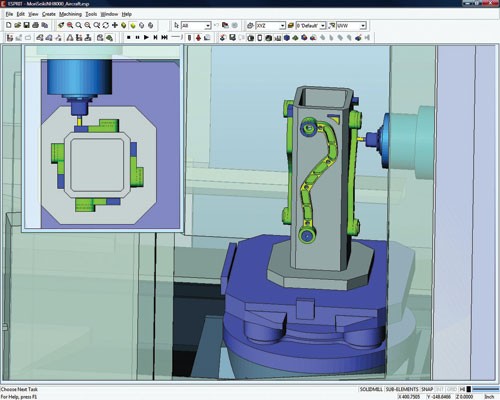Open the 'All' selection filter dropdown

[196, 26]
